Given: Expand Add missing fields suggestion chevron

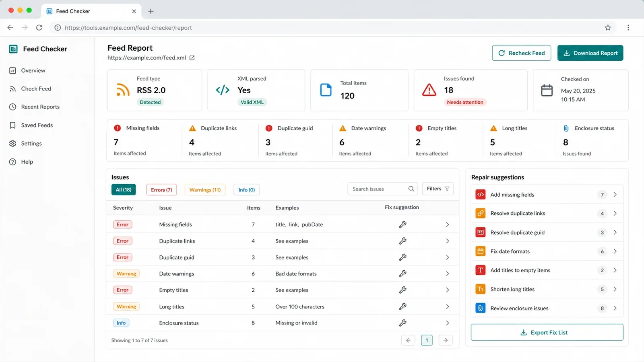Looking at the screenshot, I should [615, 194].
